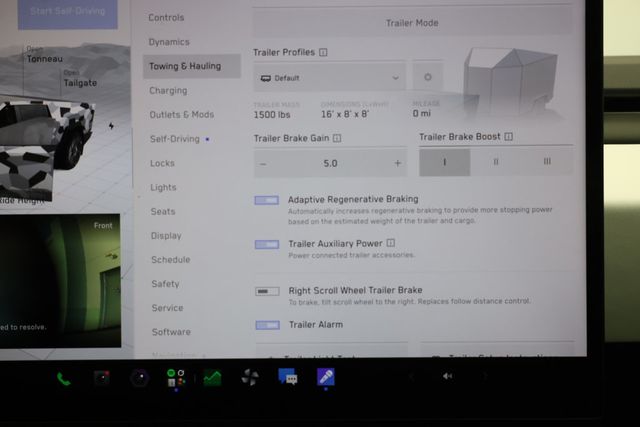Click the Trailer Profiles info icon

(x=323, y=52)
